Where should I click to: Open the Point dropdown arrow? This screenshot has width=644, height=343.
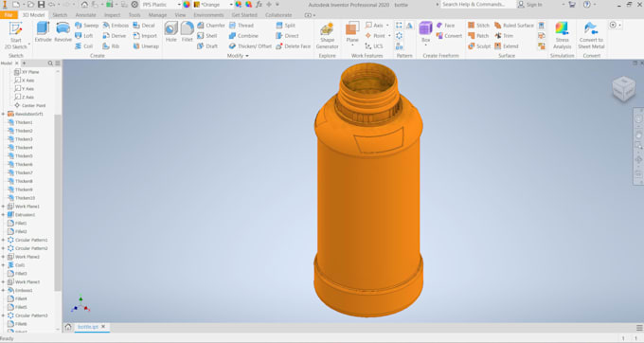click(389, 36)
